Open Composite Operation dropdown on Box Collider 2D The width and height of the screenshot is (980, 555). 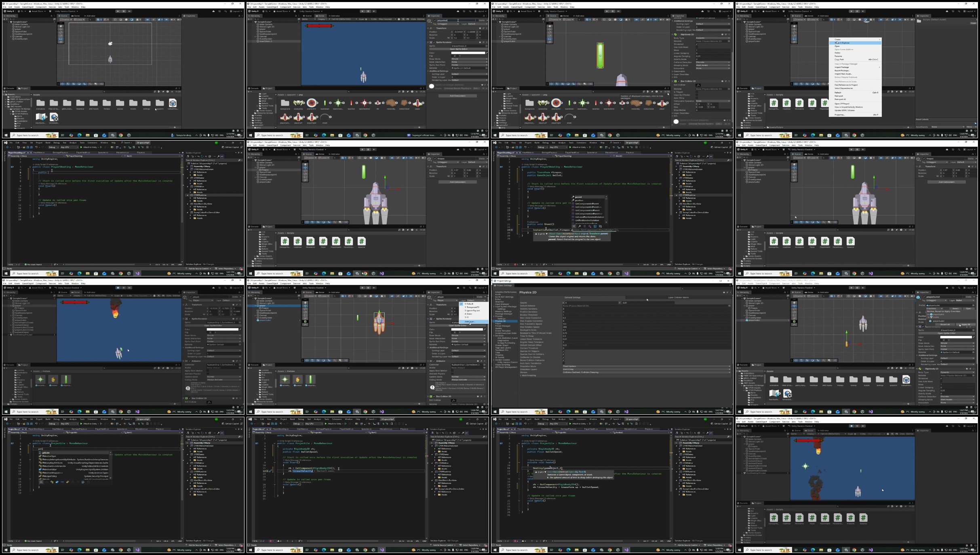tap(713, 101)
